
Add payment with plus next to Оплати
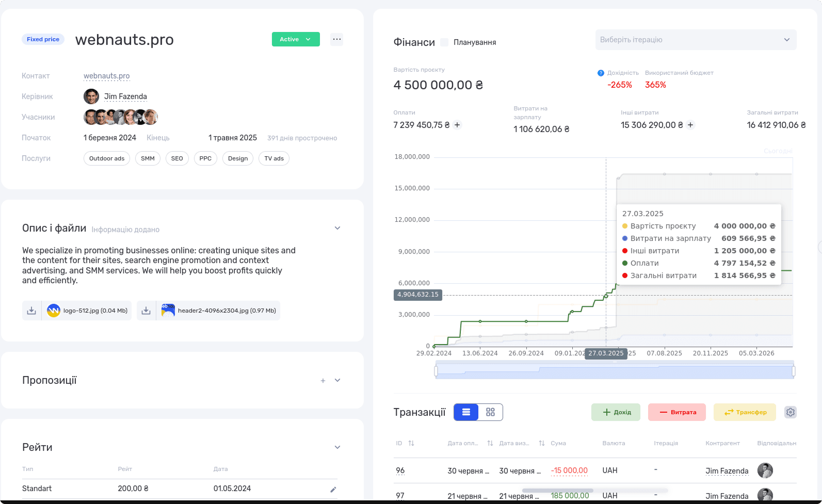click(457, 125)
